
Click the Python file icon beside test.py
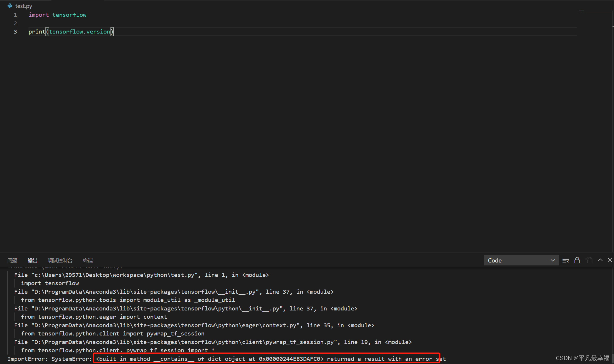point(10,6)
